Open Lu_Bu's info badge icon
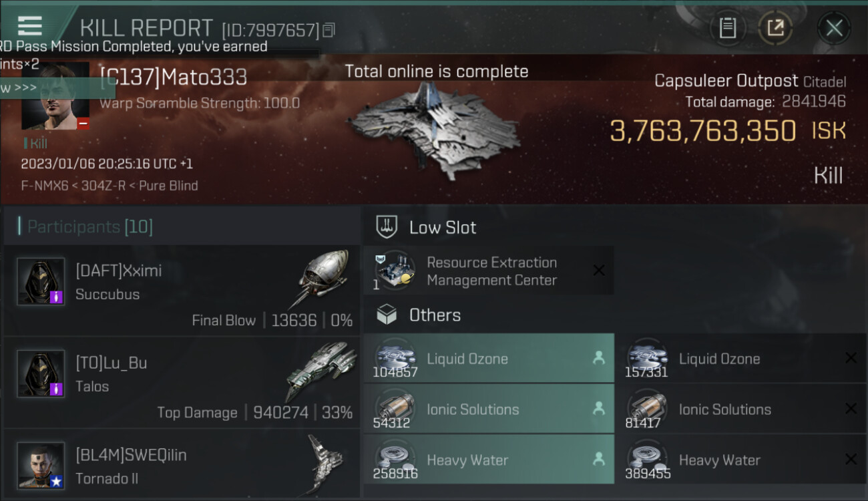868x501 pixels. click(56, 389)
